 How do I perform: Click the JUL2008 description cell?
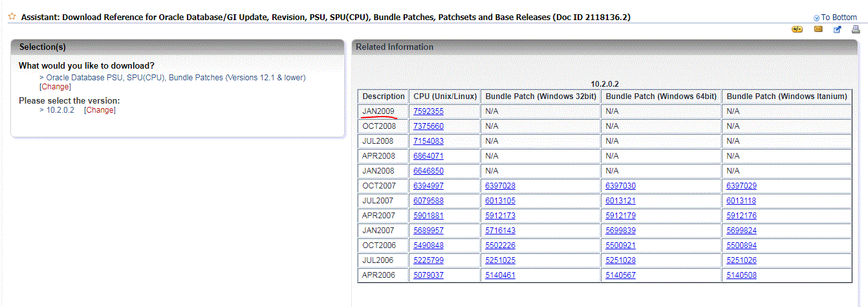click(x=384, y=141)
